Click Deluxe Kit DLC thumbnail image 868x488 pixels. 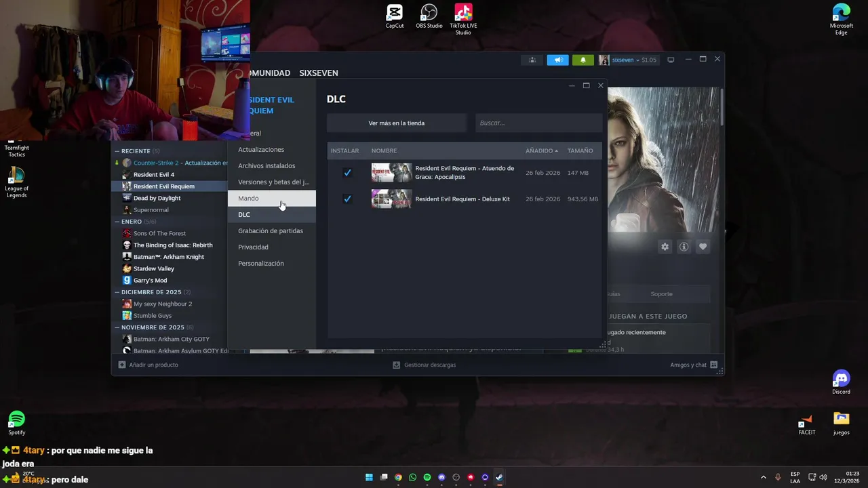(391, 199)
